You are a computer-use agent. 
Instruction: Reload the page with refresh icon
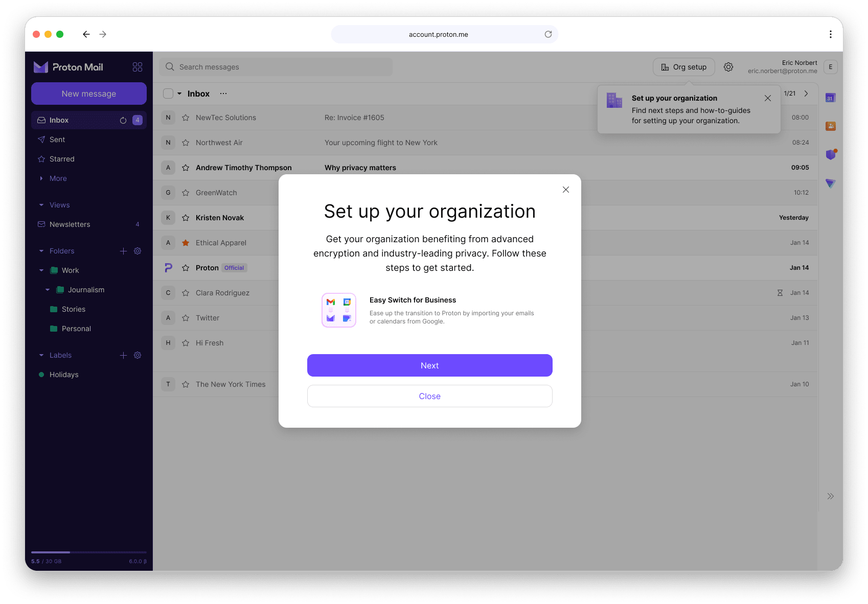[x=548, y=34]
